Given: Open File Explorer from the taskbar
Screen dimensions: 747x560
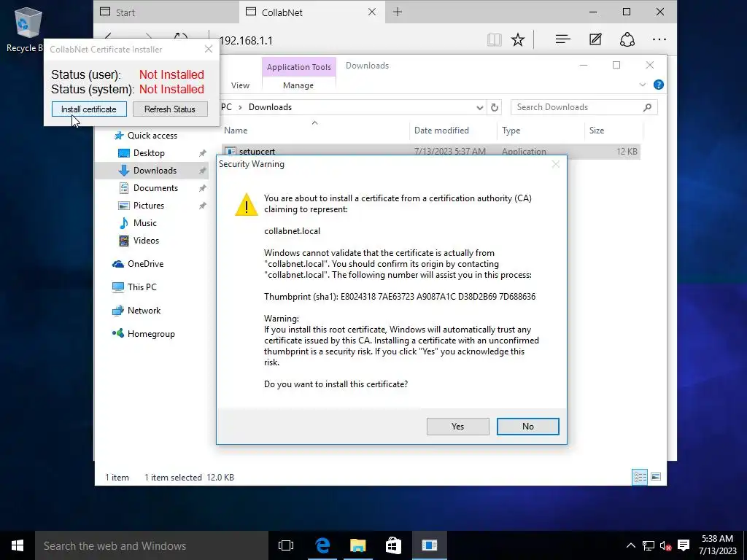Looking at the screenshot, I should click(357, 545).
